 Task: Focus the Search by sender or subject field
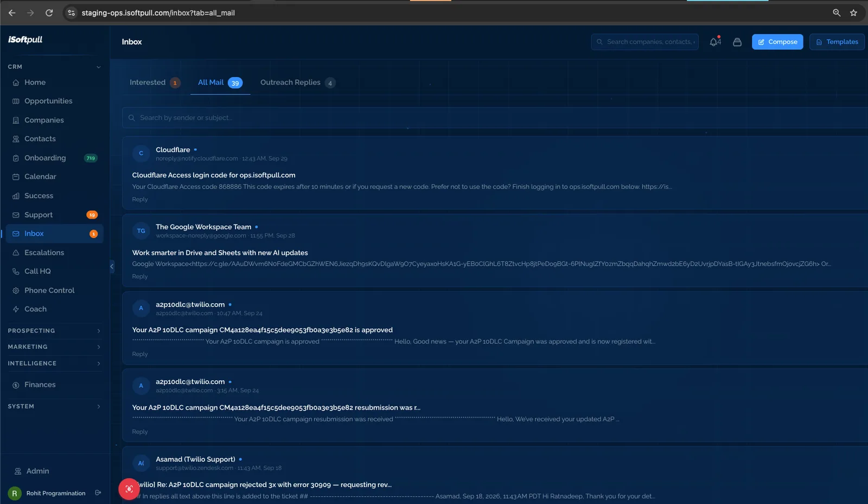pos(495,118)
